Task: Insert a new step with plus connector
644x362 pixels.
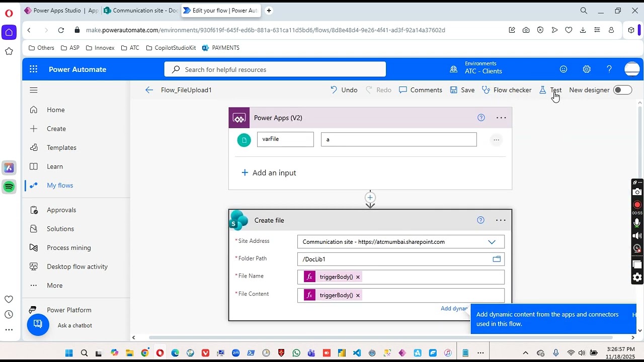Action: tap(370, 198)
